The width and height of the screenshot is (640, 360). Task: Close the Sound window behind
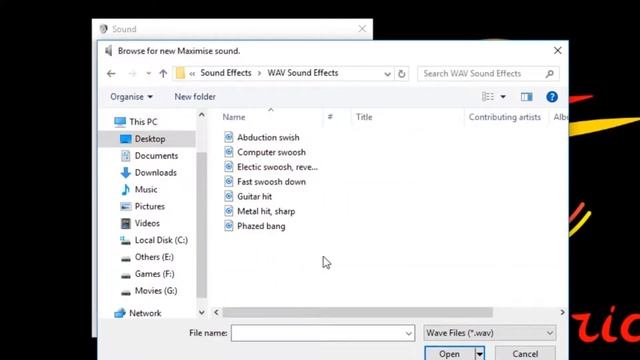[362, 29]
